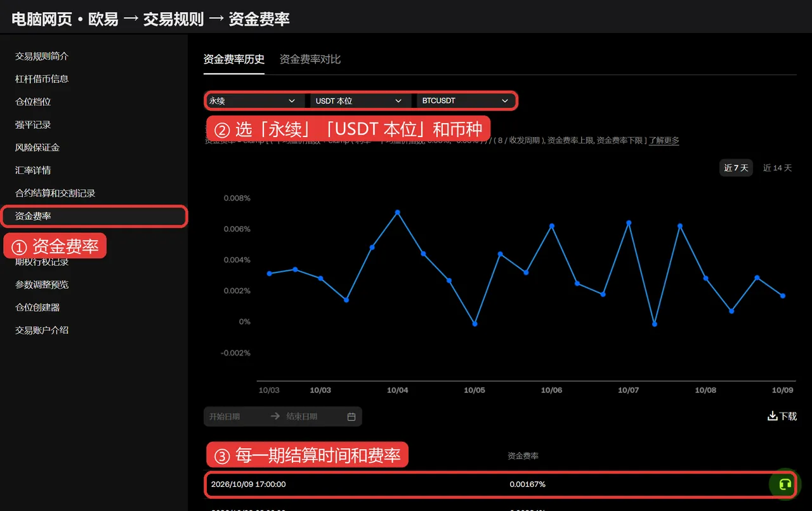Open 风险保证金 sidebar item

pos(37,147)
